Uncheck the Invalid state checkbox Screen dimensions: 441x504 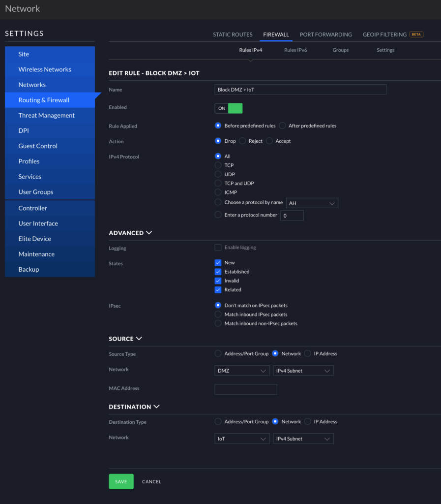(x=218, y=281)
